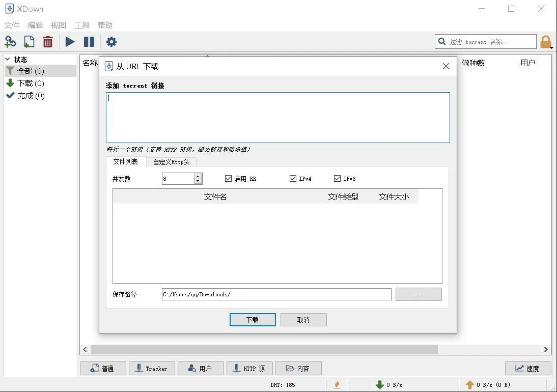This screenshot has height=392, width=557.
Task: Click the horizontal scrollbar right arrow
Action: 546,349
